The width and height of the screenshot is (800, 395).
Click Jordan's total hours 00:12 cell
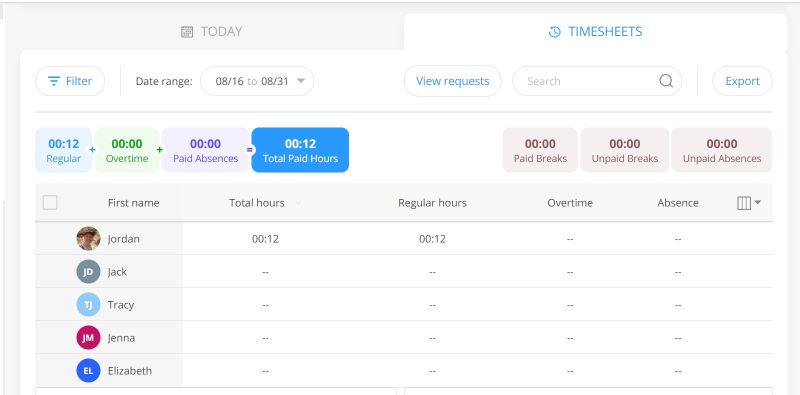point(265,238)
